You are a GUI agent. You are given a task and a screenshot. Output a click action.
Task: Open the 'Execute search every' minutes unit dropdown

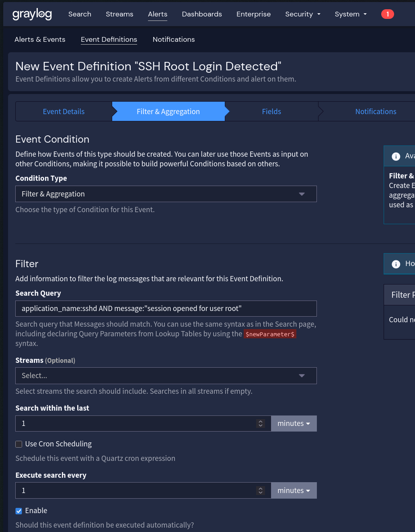[294, 491]
